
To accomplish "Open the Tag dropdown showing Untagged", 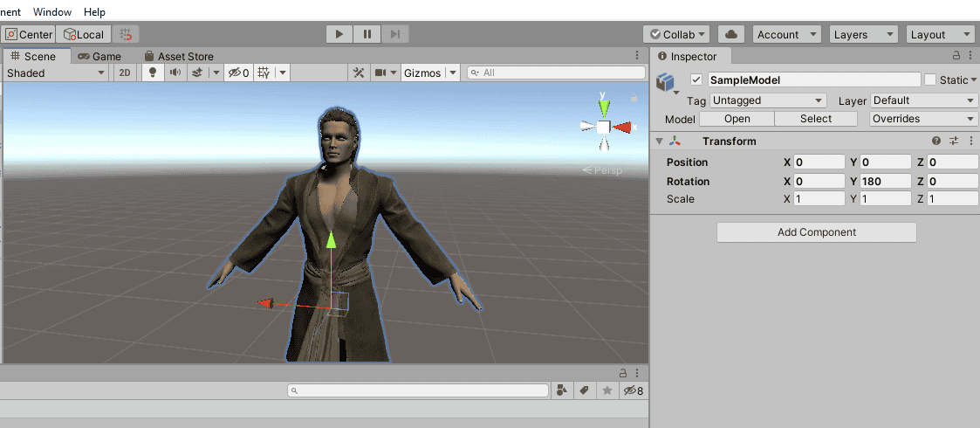I will 768,100.
